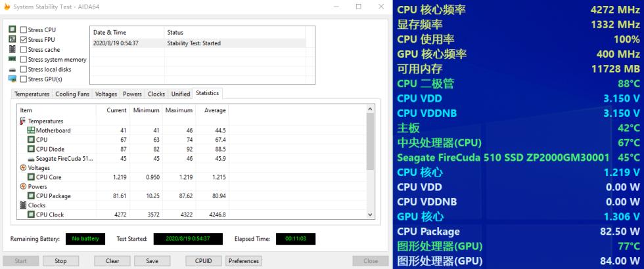
Task: Click the CPU Clock maximum value 4322
Action: (x=185, y=215)
